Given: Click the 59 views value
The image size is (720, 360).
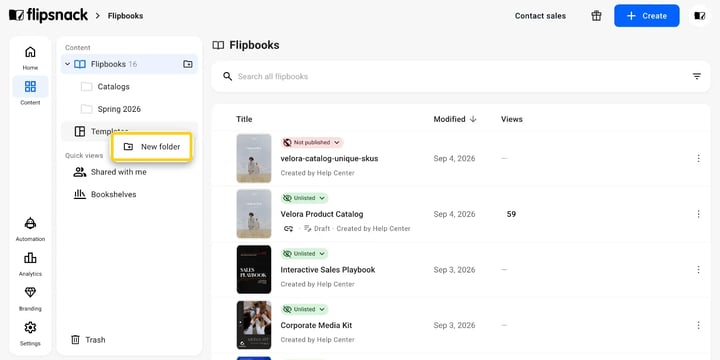Looking at the screenshot, I should coord(511,214).
